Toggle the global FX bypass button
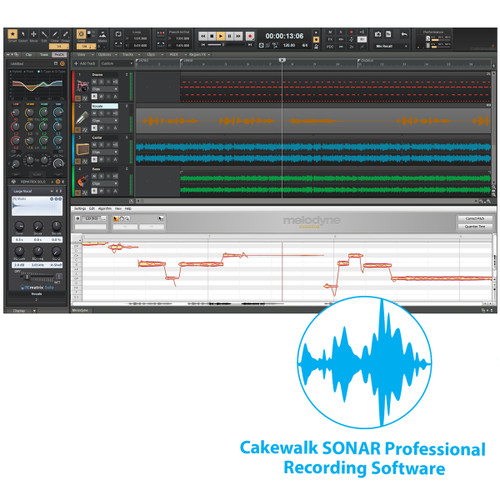This screenshot has height=500, width=500. (330, 39)
